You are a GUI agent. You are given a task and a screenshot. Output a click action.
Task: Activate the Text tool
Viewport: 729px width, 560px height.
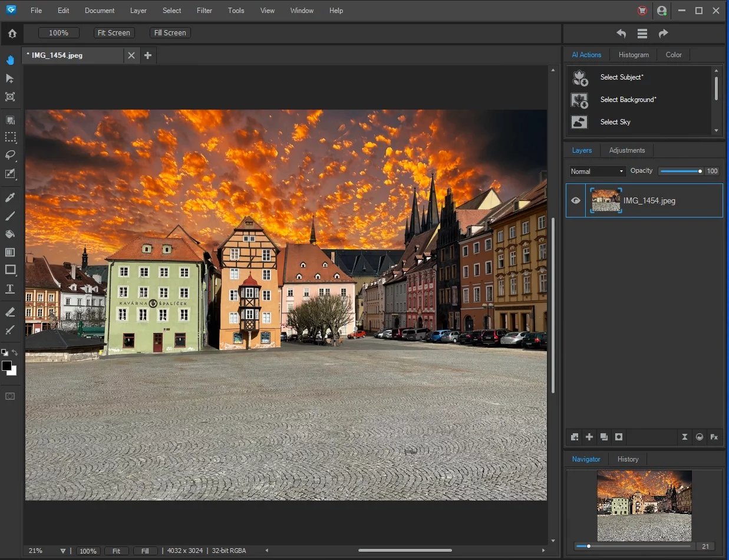click(x=10, y=289)
